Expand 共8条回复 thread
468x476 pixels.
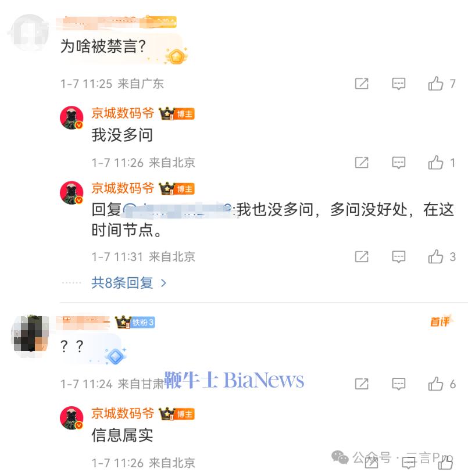[x=122, y=283]
